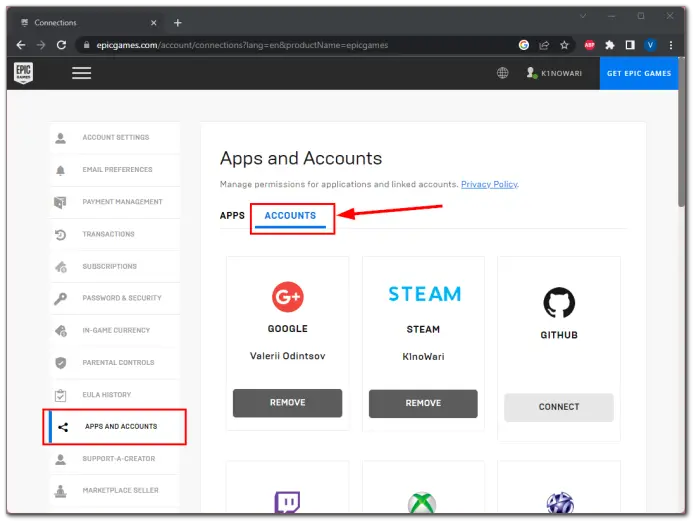Click the Epic Games logo
The height and width of the screenshot is (525, 696).
tap(24, 73)
